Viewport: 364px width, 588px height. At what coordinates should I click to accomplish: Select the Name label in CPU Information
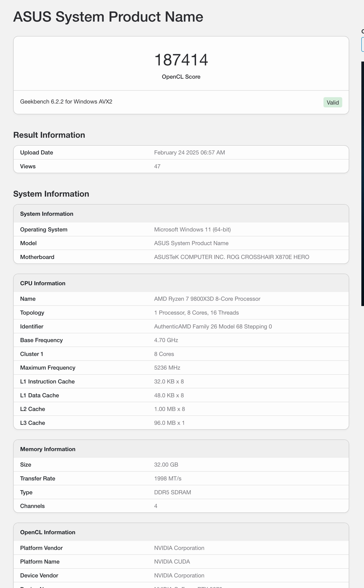pyautogui.click(x=28, y=299)
